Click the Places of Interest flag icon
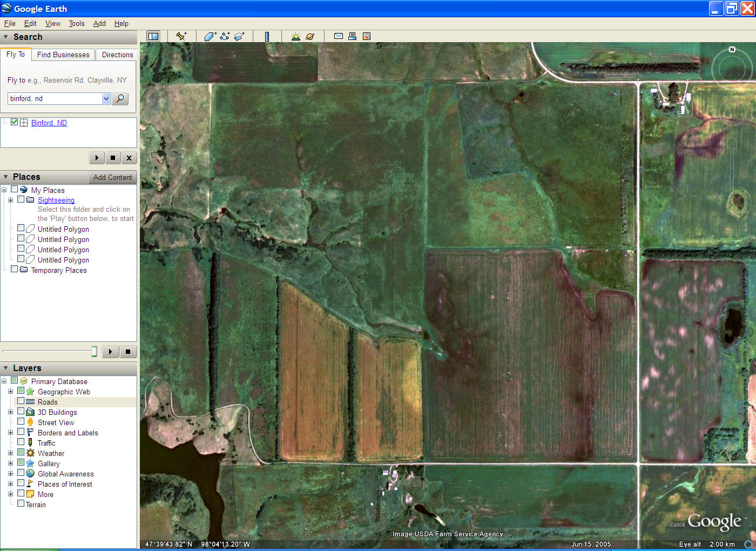 point(30,484)
